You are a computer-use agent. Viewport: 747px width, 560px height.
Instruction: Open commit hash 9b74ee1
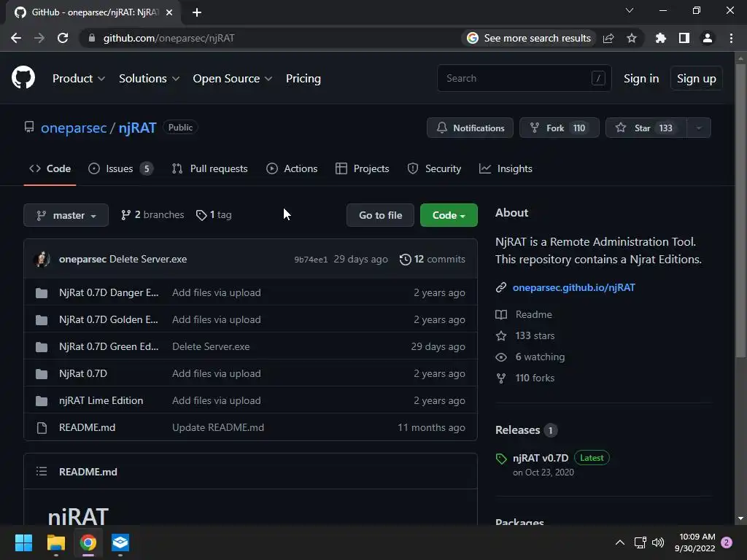coord(311,260)
